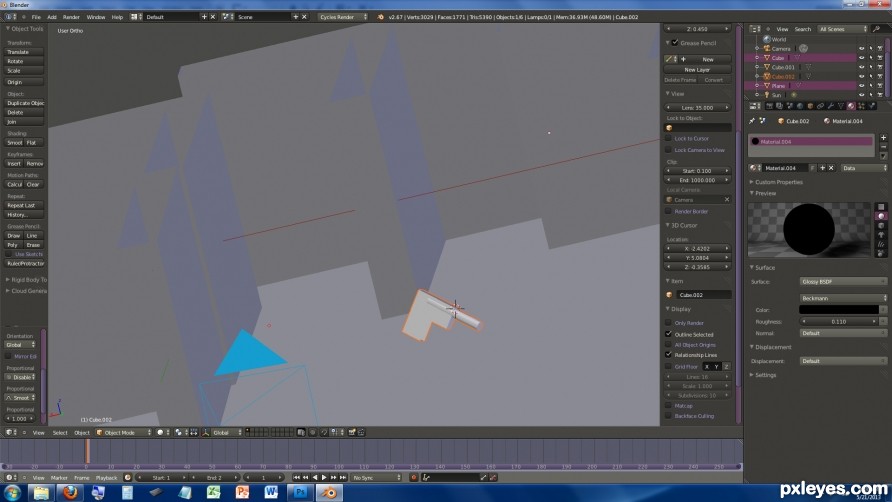Open the All Scenes outliner dropdown
The width and height of the screenshot is (892, 502).
point(843,29)
